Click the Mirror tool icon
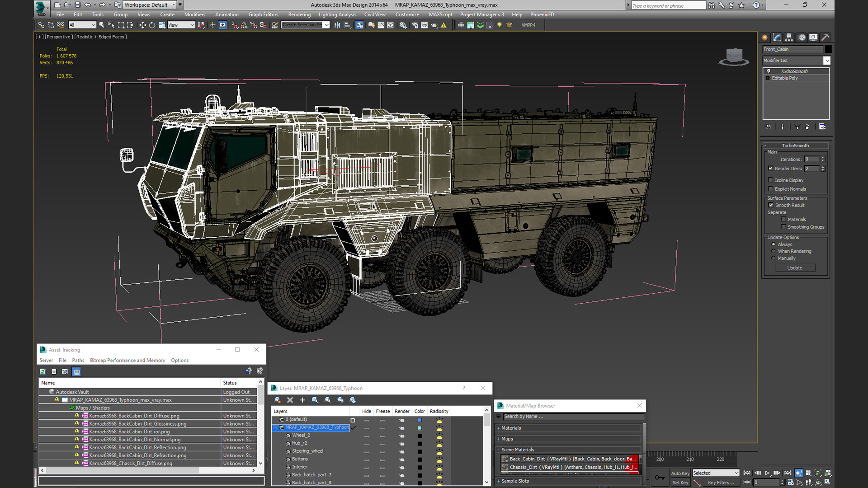 337,25
